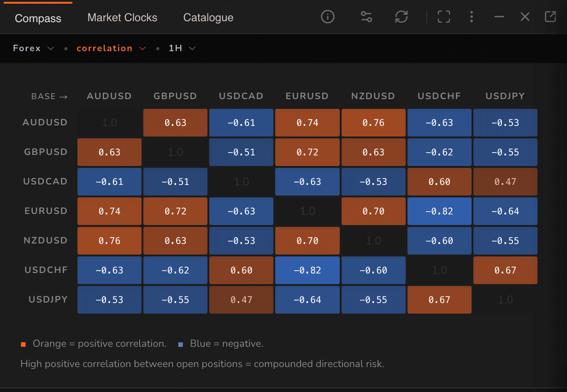Viewport: 567px width, 392px height.
Task: Close the panel with the X icon
Action: [525, 17]
